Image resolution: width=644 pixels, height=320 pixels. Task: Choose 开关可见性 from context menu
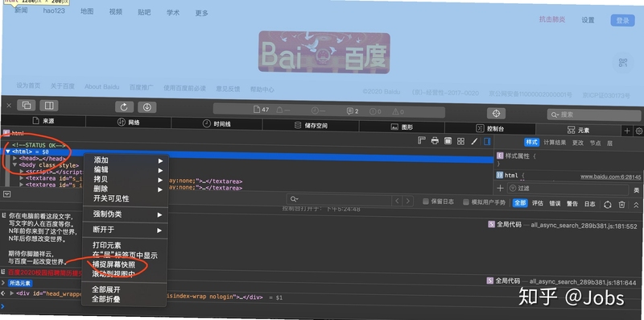pyautogui.click(x=111, y=198)
